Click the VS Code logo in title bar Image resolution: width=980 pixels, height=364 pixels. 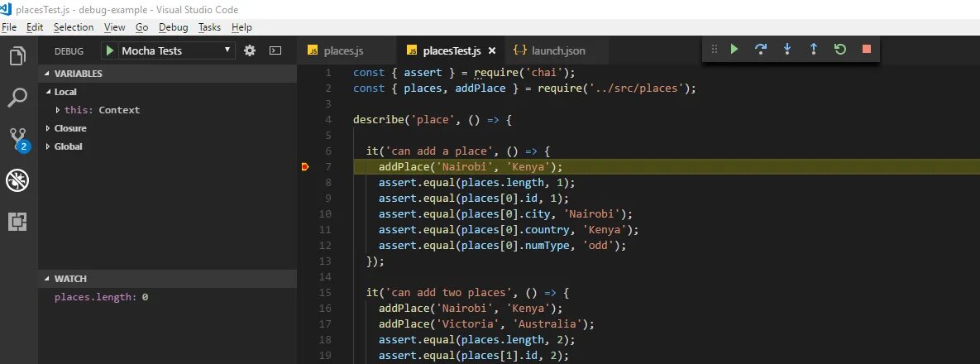click(7, 9)
